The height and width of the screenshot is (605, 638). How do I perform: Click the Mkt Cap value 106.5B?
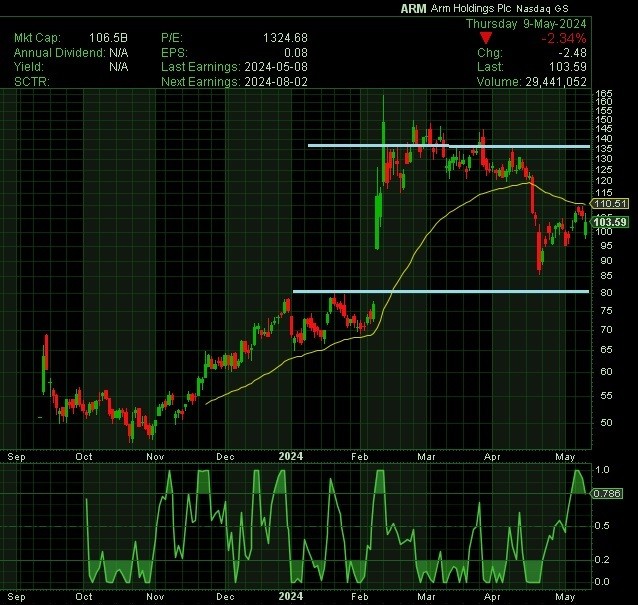pos(108,38)
